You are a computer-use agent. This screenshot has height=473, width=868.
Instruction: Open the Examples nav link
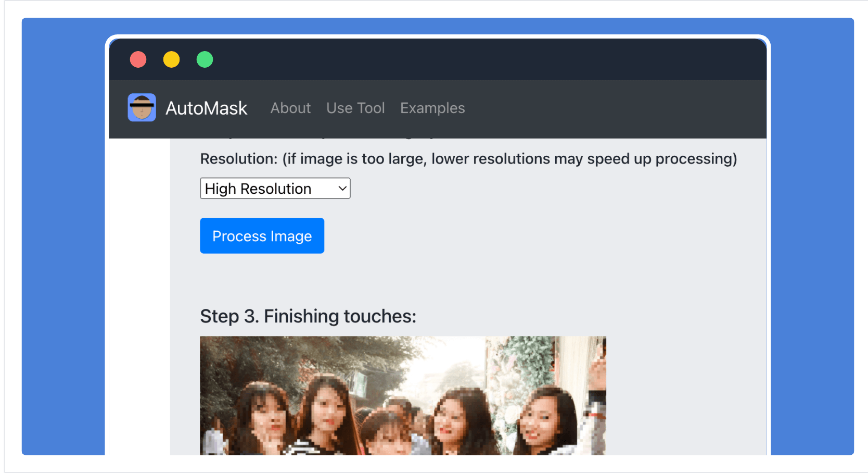(432, 108)
